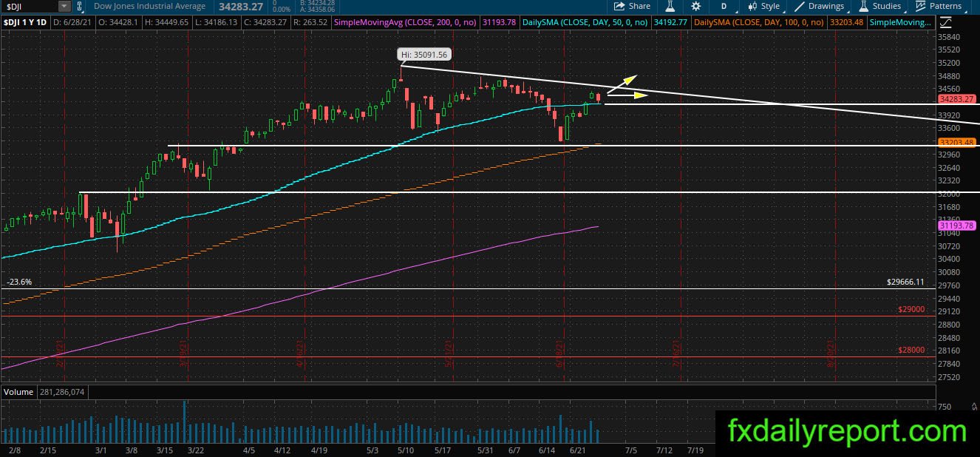
Task: Click the 7/19 date on time axis
Action: pos(695,450)
